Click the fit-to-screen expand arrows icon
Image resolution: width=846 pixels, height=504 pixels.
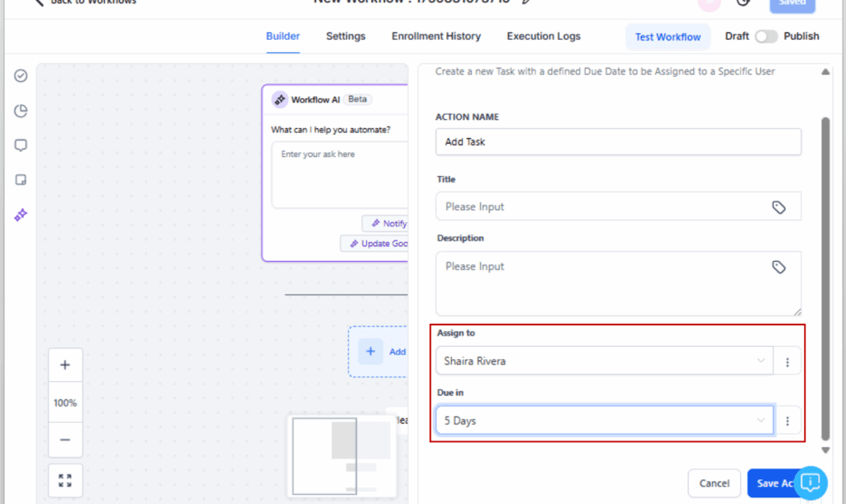pos(65,481)
